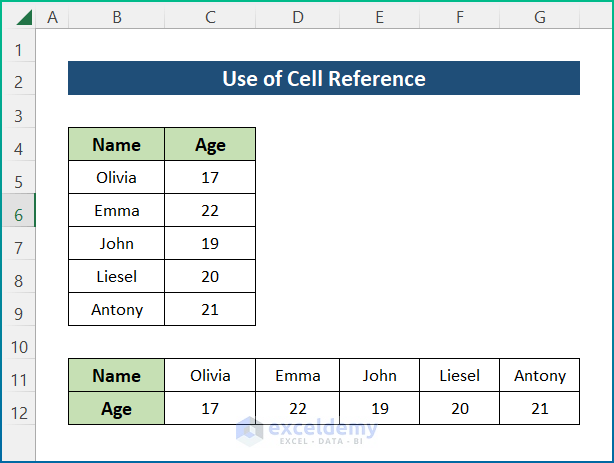Select the row 12 header
Screen dimensions: 614x463
[x=18, y=409]
